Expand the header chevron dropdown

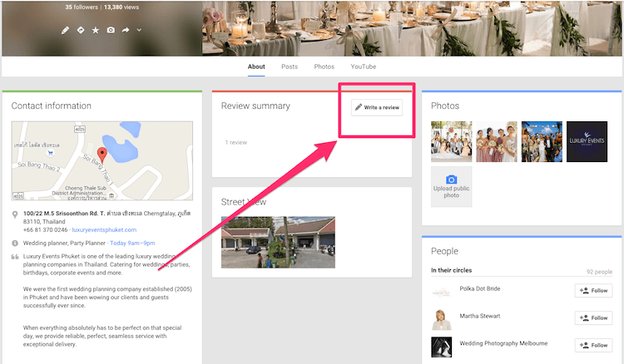139,30
